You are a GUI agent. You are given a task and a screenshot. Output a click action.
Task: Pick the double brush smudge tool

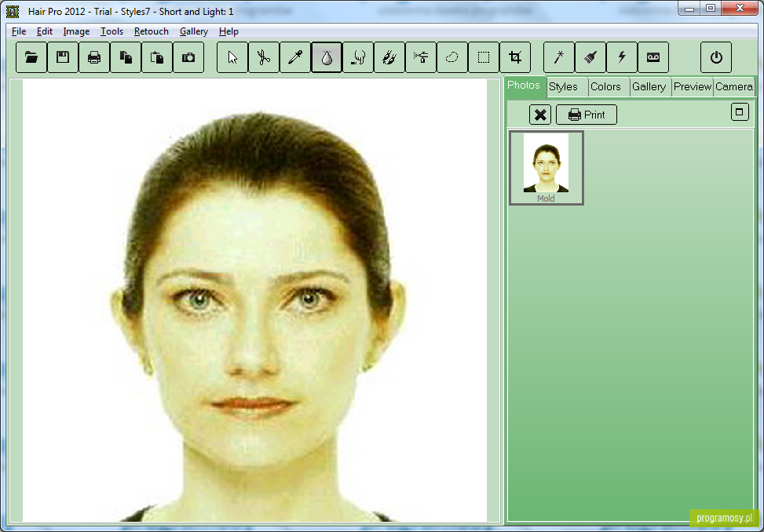click(389, 57)
